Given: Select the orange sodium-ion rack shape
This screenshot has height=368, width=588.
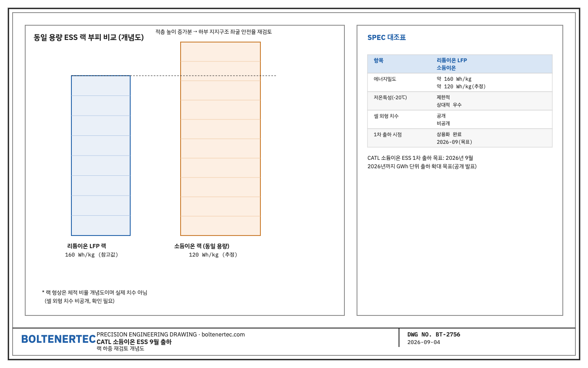Looking at the screenshot, I should tap(220, 139).
